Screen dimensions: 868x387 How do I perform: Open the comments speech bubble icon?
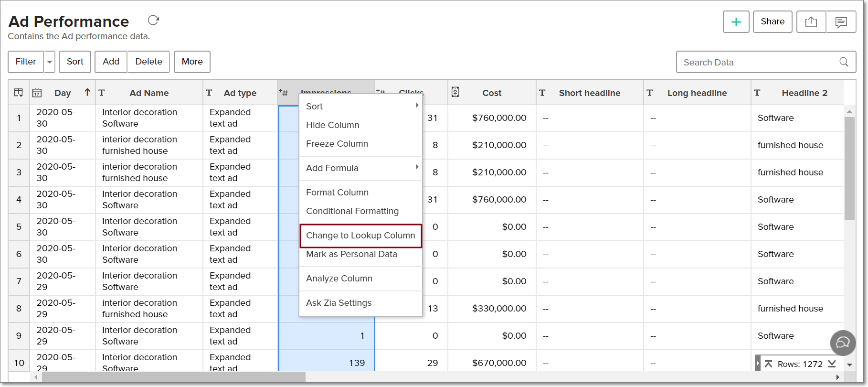841,22
